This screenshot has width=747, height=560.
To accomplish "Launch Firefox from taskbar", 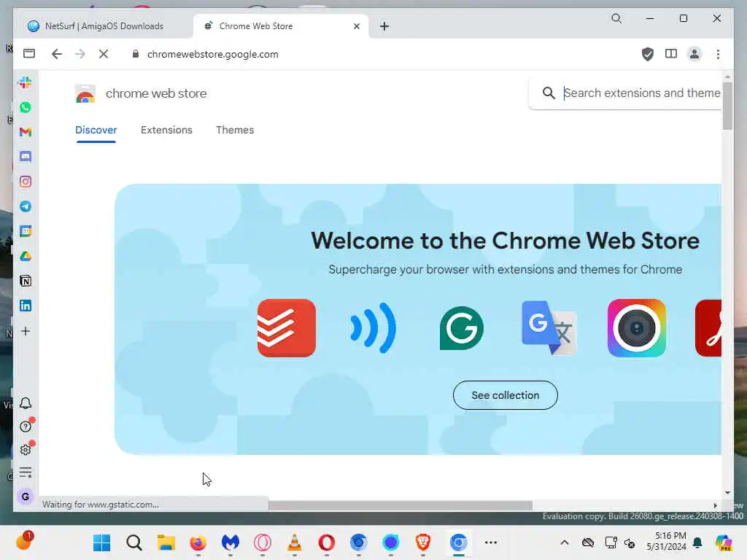I will (198, 542).
